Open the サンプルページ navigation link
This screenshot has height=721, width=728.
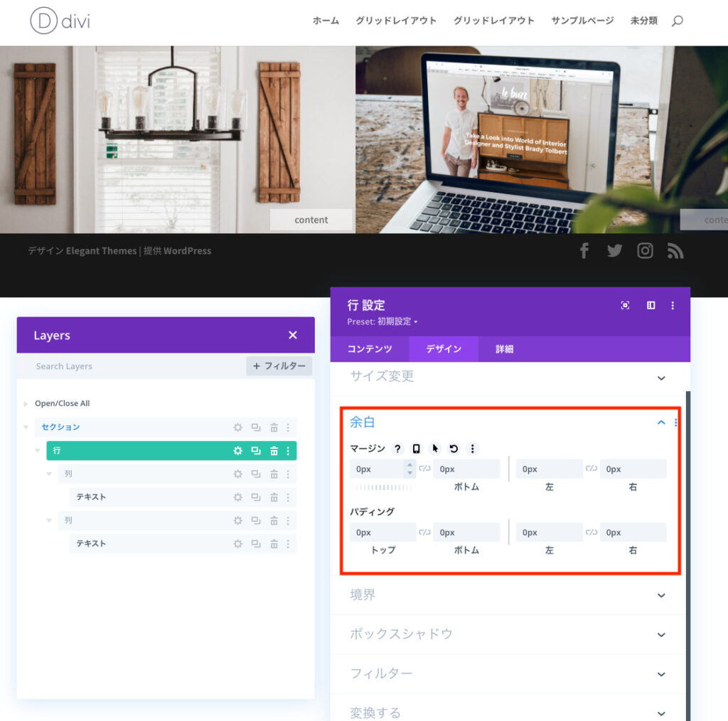point(582,21)
